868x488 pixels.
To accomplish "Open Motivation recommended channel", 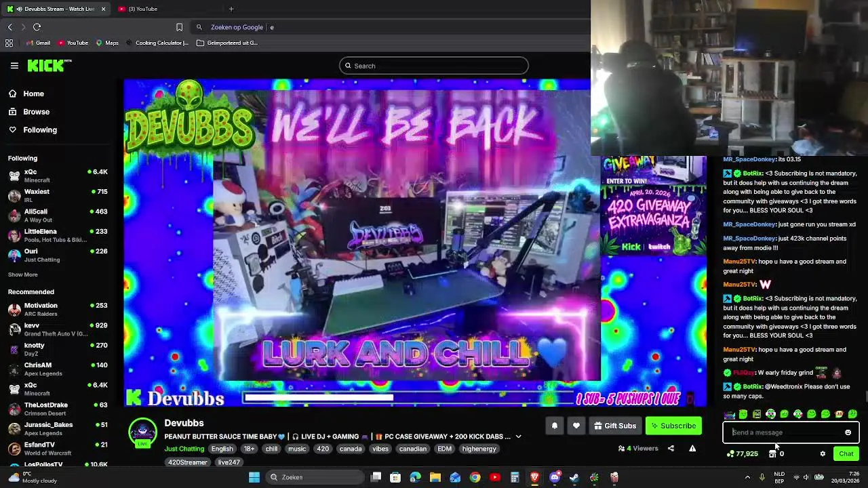I will [58, 310].
